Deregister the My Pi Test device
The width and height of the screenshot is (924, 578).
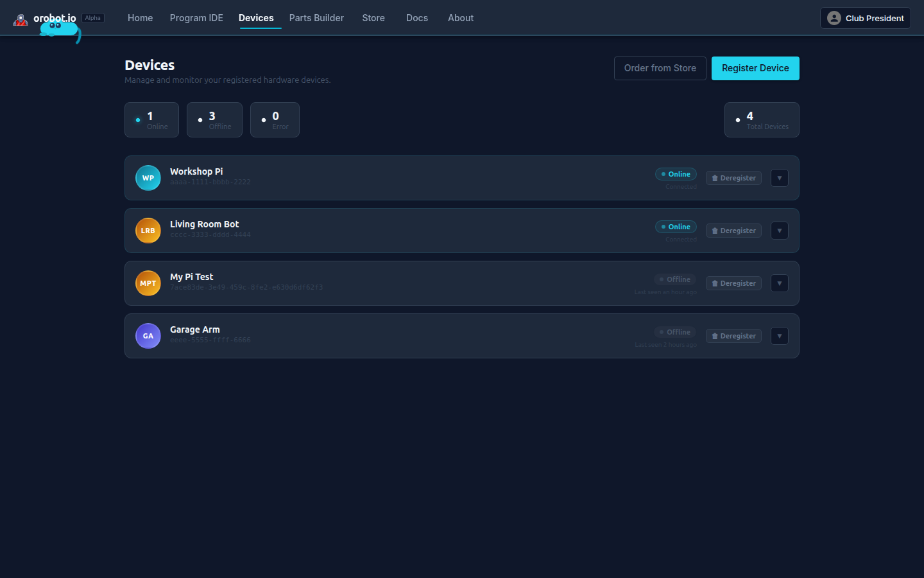[x=733, y=283]
